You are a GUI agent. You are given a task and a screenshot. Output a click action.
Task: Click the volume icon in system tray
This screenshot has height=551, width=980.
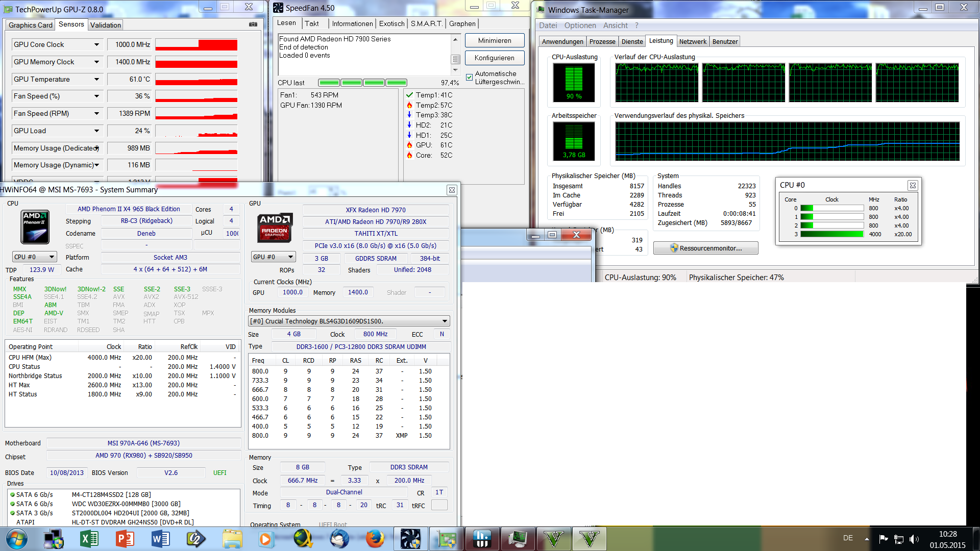click(x=913, y=539)
